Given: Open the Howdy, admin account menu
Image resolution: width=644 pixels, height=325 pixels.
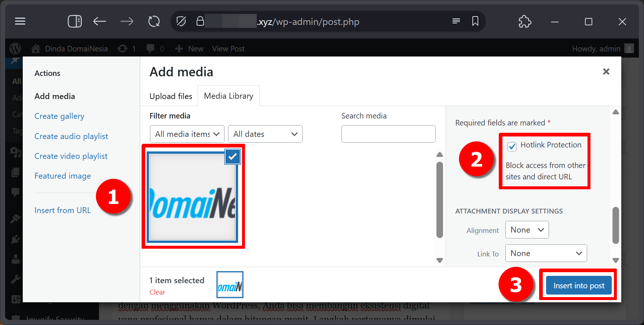Looking at the screenshot, I should pyautogui.click(x=603, y=48).
